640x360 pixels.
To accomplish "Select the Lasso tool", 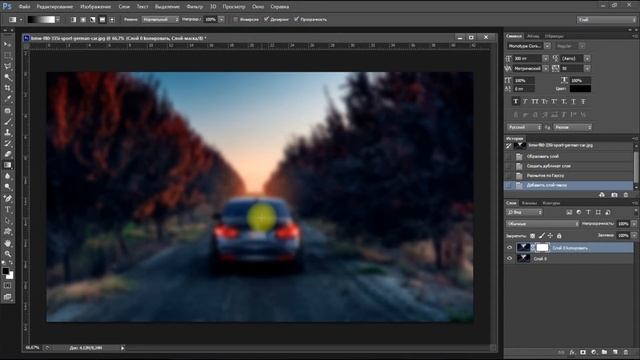I will point(7,66).
